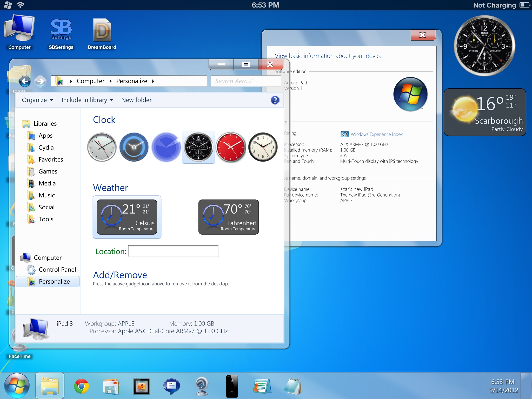532x399 pixels.
Task: Go back with the blue left arrow
Action: point(25,82)
